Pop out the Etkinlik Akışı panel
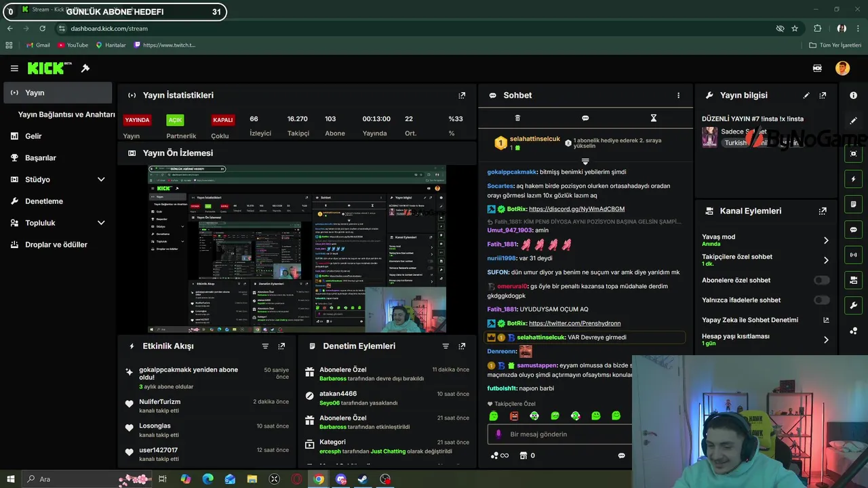The image size is (868, 488). pos(281,346)
